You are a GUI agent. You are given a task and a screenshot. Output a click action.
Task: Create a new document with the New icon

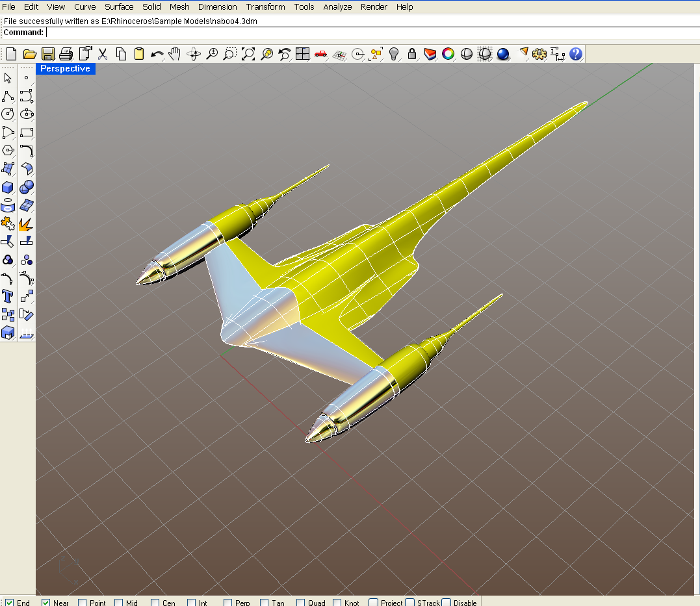point(11,54)
